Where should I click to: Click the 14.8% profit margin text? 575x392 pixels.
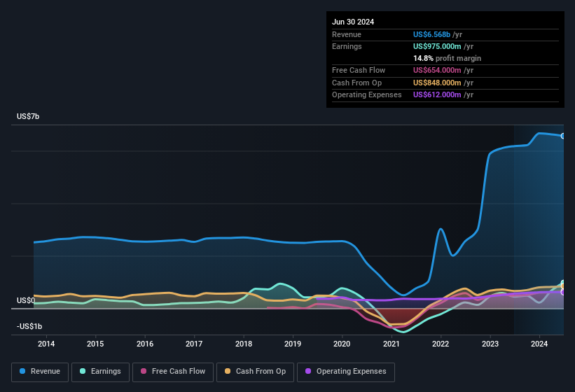click(x=447, y=58)
